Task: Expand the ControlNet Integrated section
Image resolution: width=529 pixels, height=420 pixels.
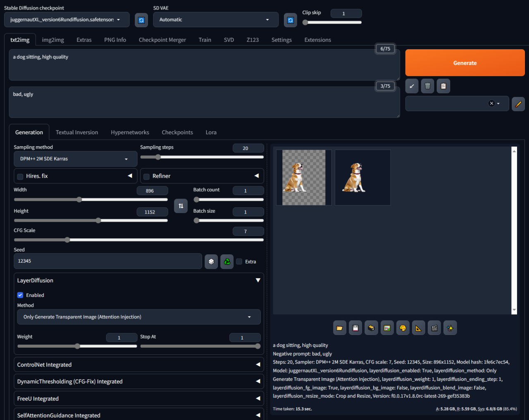Action: [139, 365]
